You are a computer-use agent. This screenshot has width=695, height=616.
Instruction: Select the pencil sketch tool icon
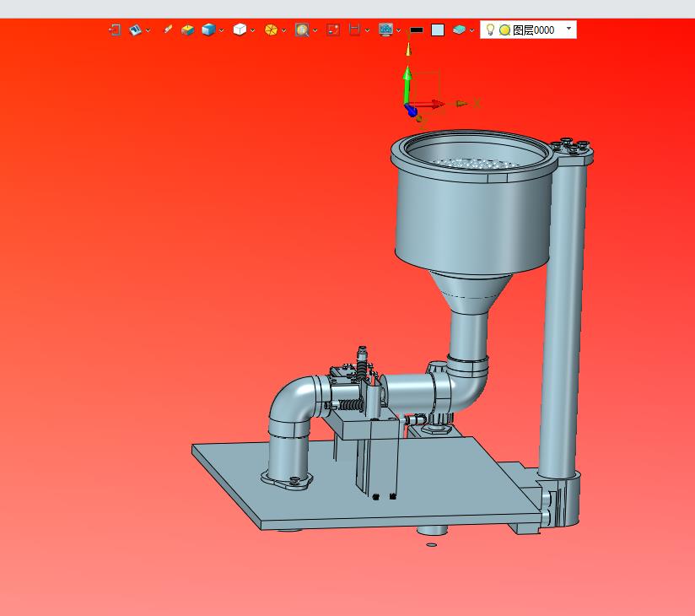[x=168, y=30]
